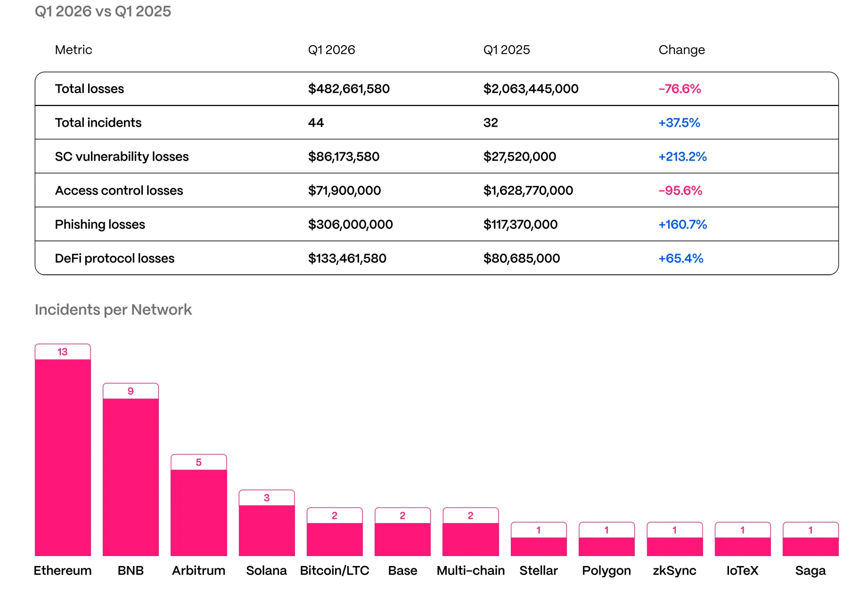
Task: Click the Saga network label
Action: tap(811, 570)
